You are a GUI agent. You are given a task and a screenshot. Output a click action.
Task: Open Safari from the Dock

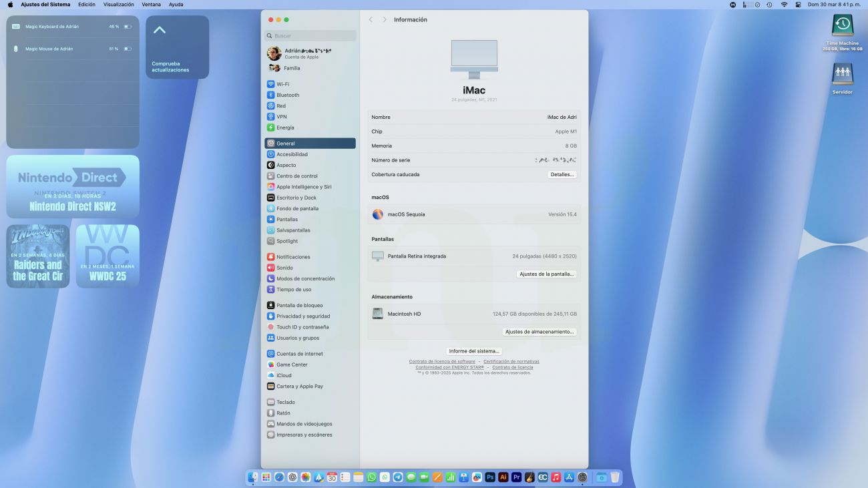[x=279, y=477]
